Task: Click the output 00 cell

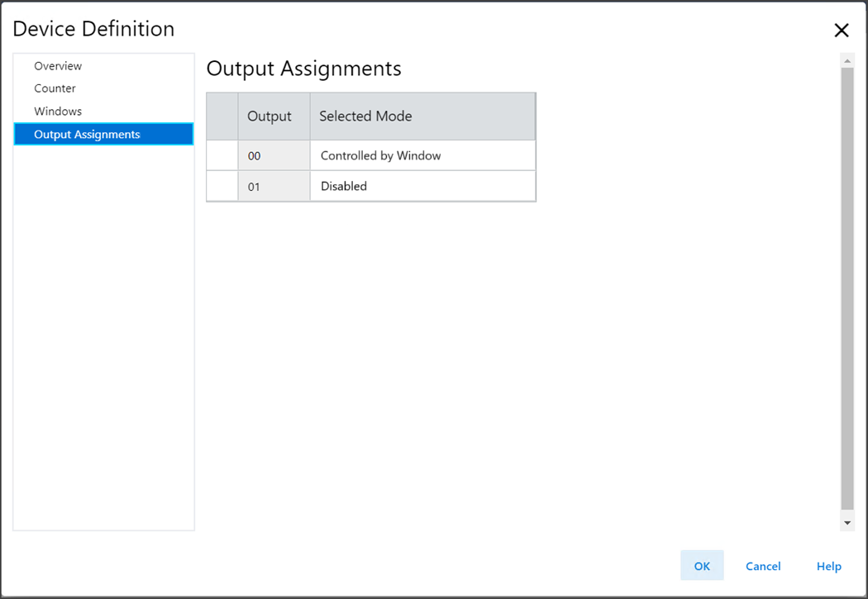Action: [273, 155]
